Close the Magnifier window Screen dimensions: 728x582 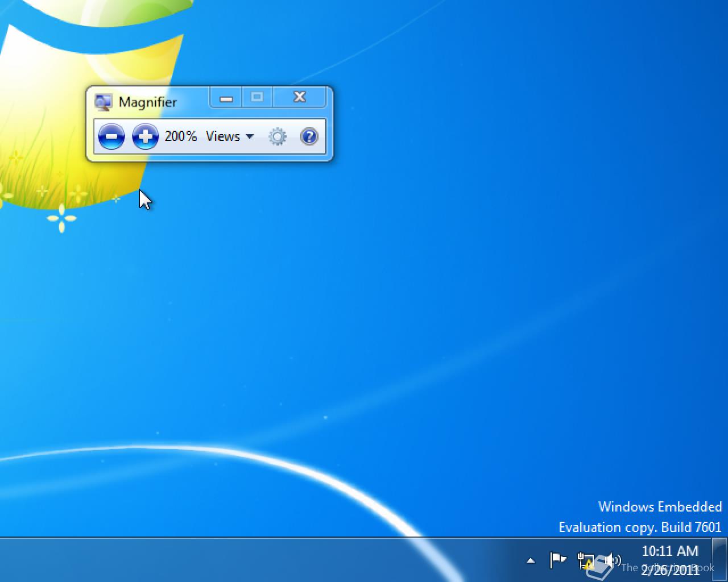300,97
